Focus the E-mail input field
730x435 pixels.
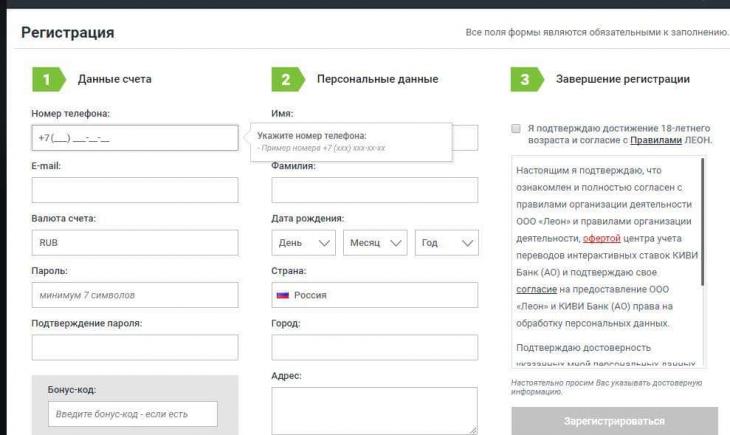pos(135,190)
